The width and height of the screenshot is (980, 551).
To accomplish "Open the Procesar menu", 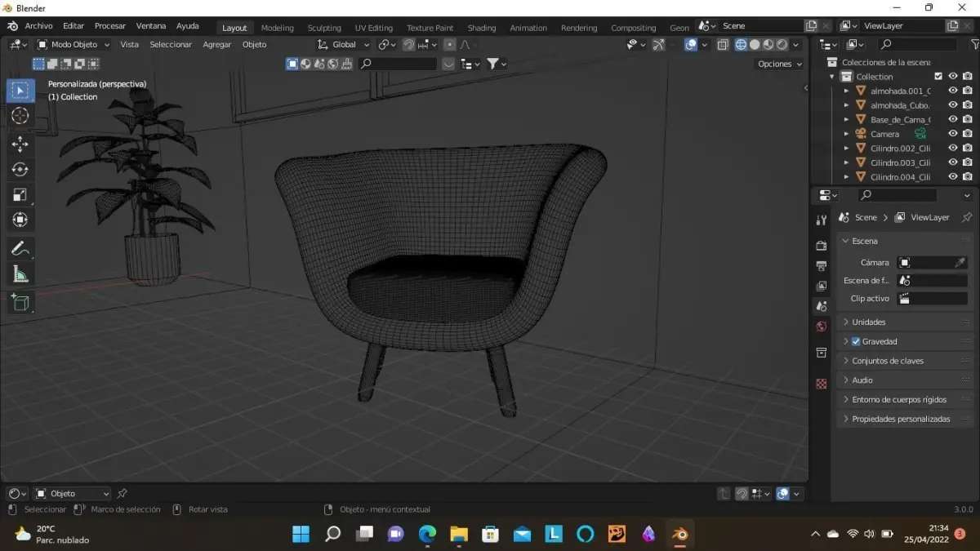I will [110, 26].
